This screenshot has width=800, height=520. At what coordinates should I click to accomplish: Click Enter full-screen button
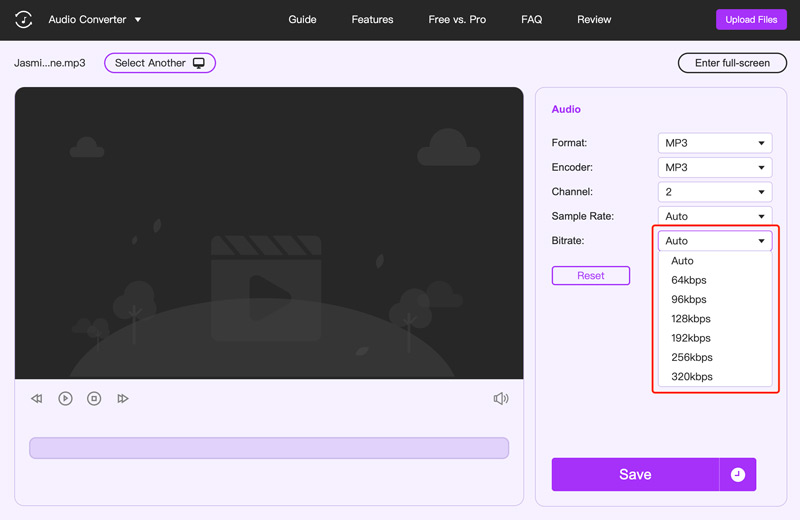pos(732,63)
